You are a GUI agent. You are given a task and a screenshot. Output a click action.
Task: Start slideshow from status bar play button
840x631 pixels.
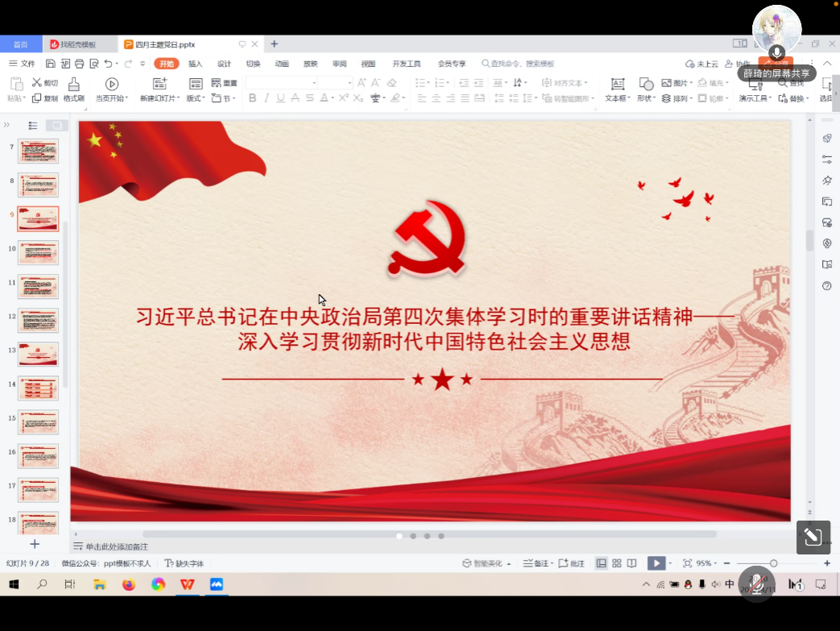[657, 563]
